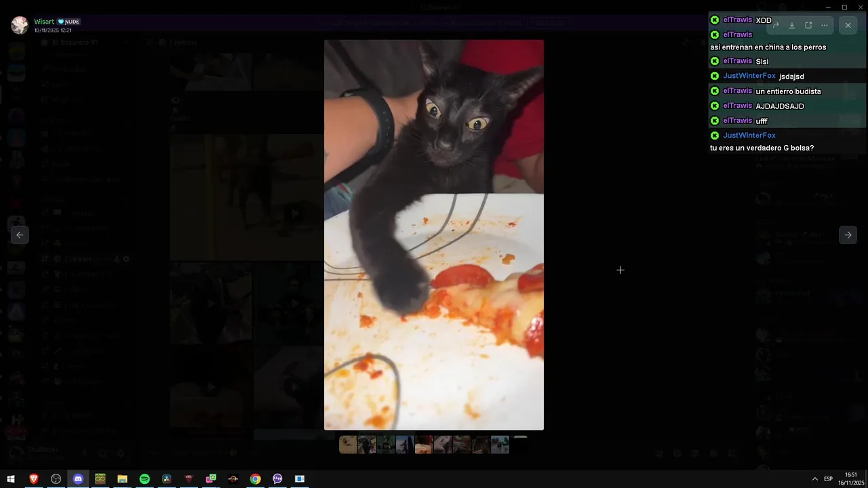The image size is (868, 488).
Task: Select the highlighted cat pizza thumbnail
Action: 424,445
